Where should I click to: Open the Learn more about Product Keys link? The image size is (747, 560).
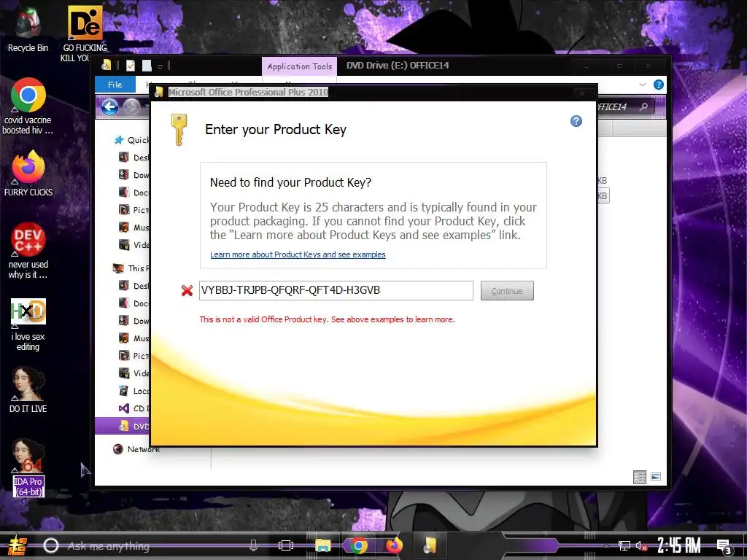coord(298,254)
